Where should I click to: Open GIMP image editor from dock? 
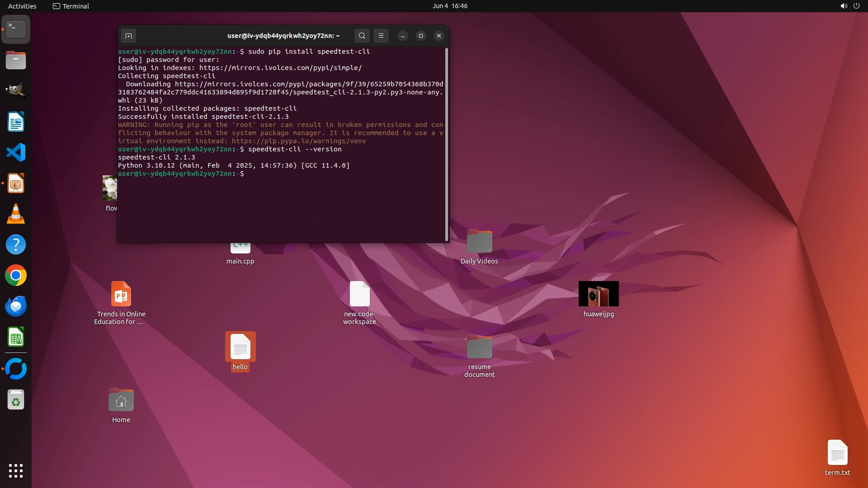16,90
